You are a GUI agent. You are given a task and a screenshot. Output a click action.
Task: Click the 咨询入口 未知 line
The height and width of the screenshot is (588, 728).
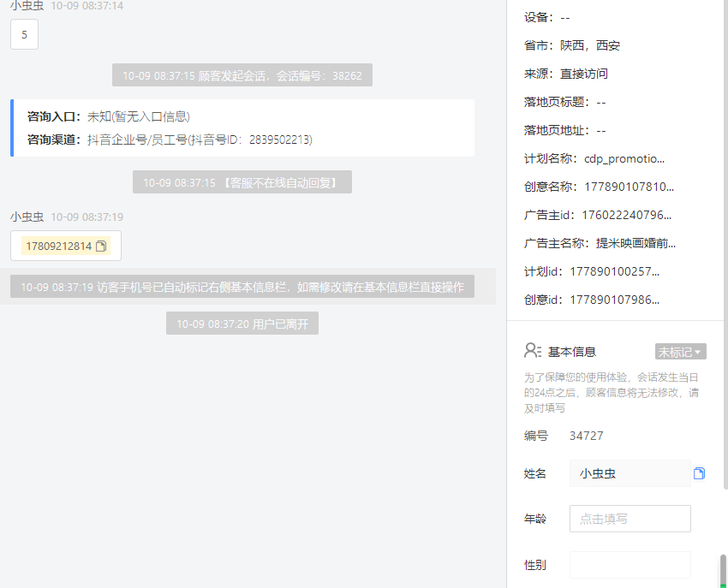[x=108, y=116]
